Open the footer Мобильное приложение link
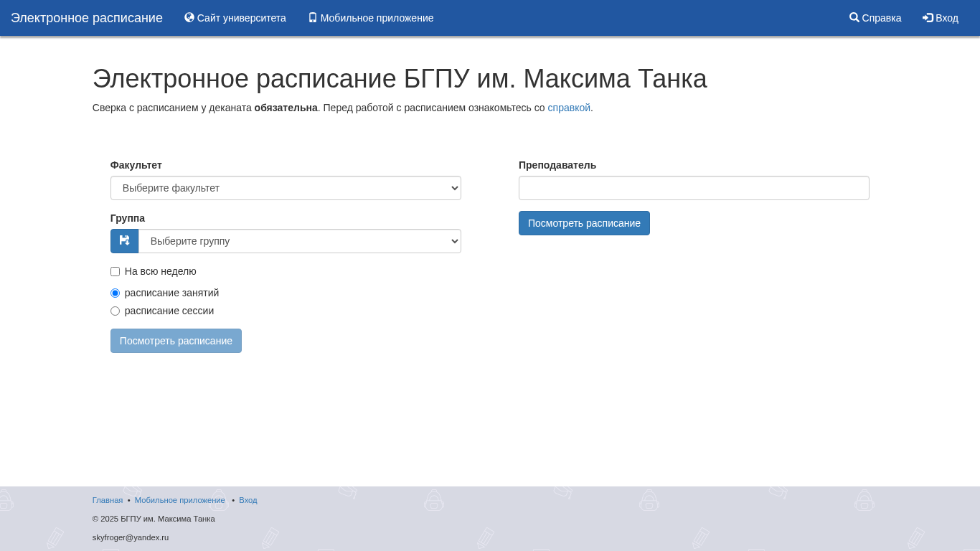The image size is (980, 551). tap(180, 500)
